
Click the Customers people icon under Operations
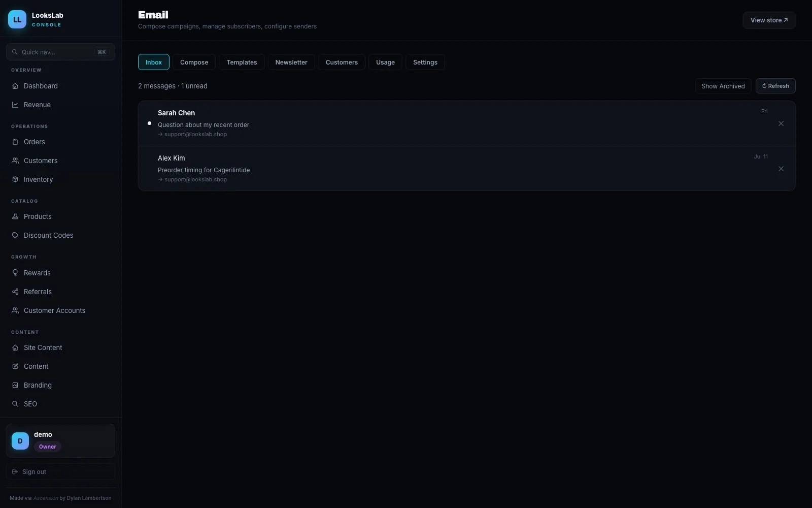pos(15,161)
